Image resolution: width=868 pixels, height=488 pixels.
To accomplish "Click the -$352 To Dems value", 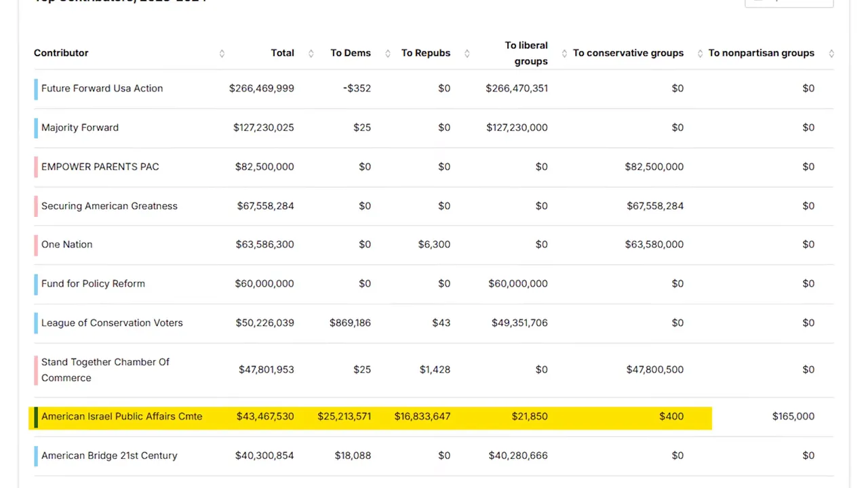I will coord(357,88).
